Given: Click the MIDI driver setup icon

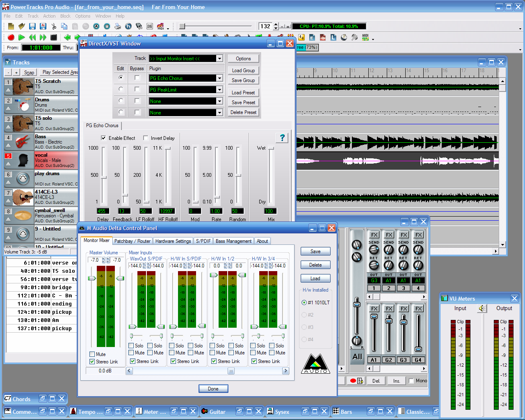Looking at the screenshot, I should click(x=160, y=26).
